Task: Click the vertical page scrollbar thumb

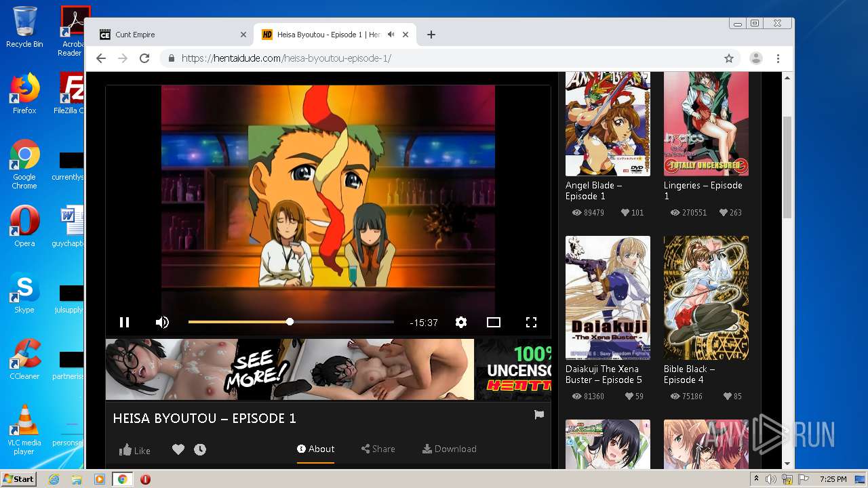Action: [787, 167]
